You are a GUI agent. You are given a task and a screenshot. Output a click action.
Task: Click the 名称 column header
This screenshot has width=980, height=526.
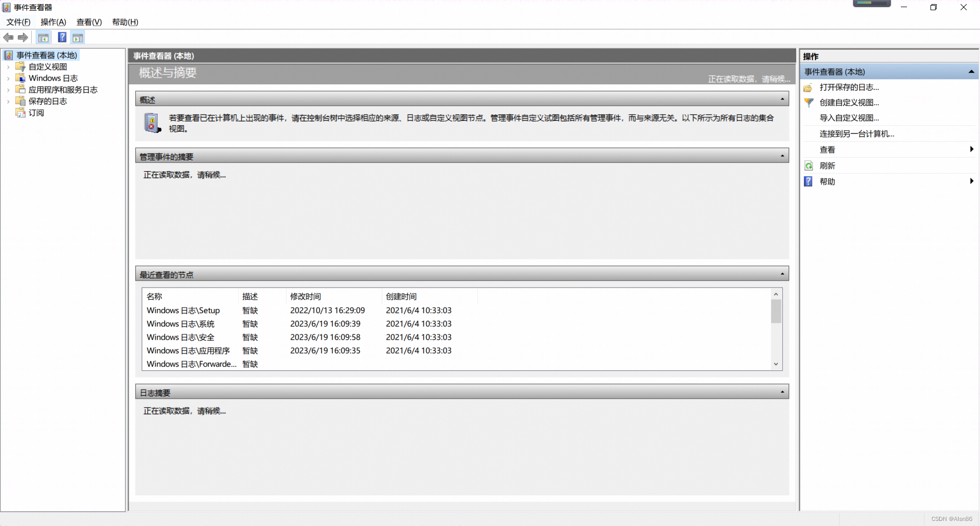(x=190, y=296)
